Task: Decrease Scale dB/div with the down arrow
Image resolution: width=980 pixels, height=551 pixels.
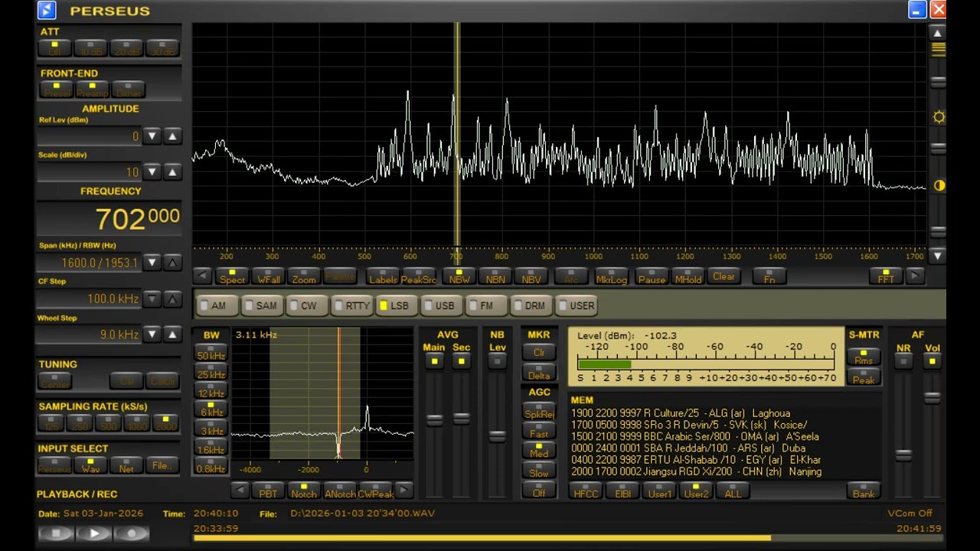Action: (x=152, y=171)
